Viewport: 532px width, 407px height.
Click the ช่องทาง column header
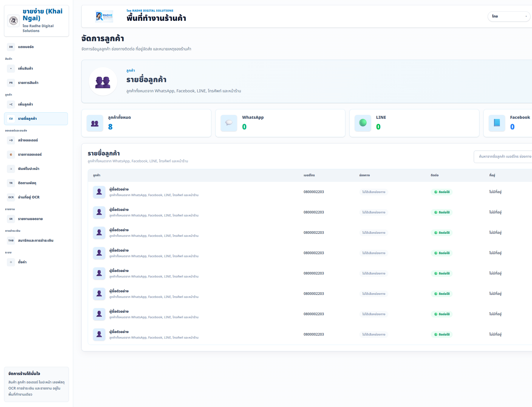(x=365, y=175)
